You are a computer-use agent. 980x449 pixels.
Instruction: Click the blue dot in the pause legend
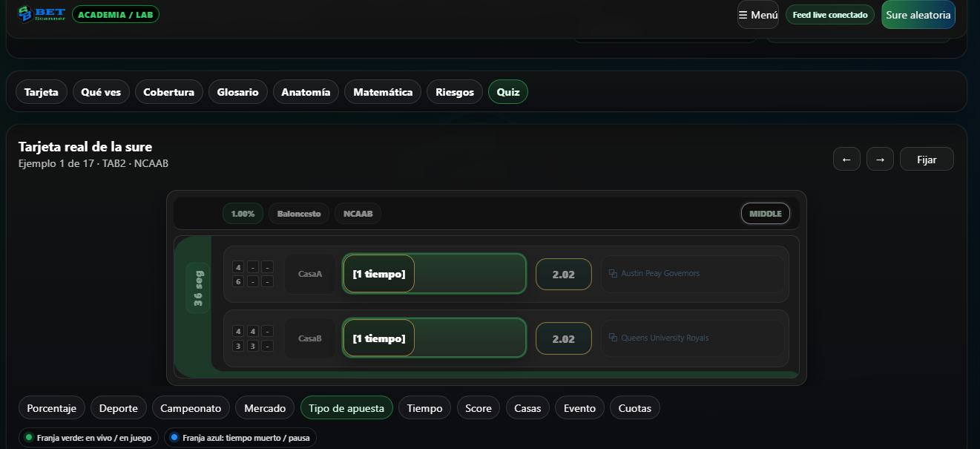pyautogui.click(x=175, y=438)
